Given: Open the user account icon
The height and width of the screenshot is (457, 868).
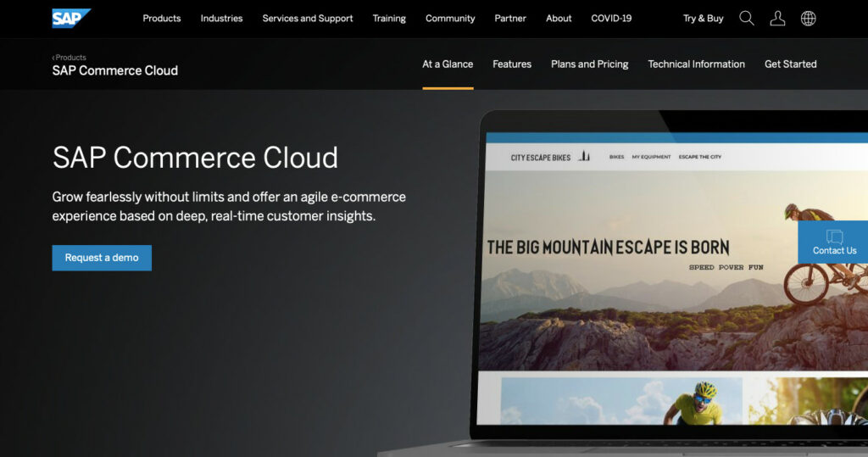Looking at the screenshot, I should (x=778, y=19).
